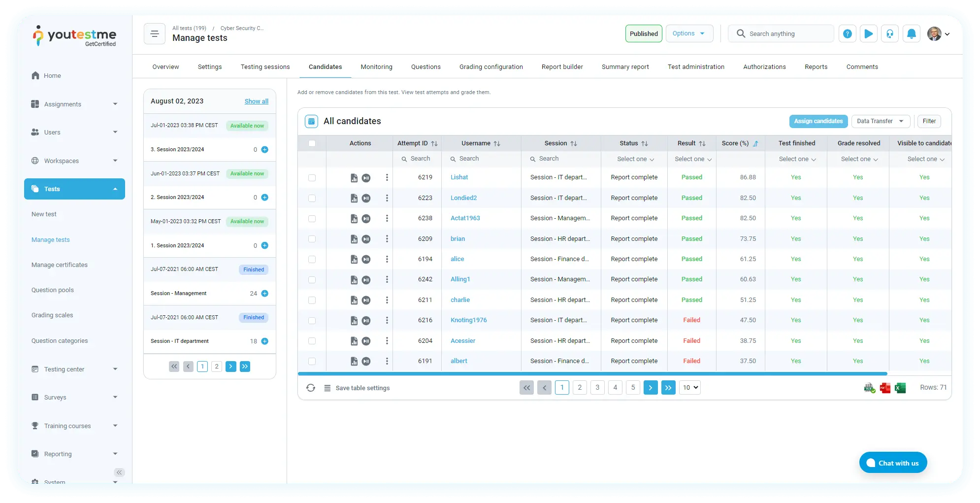Screen dimensions: 980x503
Task: Click the play video tutorial icon
Action: pyautogui.click(x=868, y=34)
